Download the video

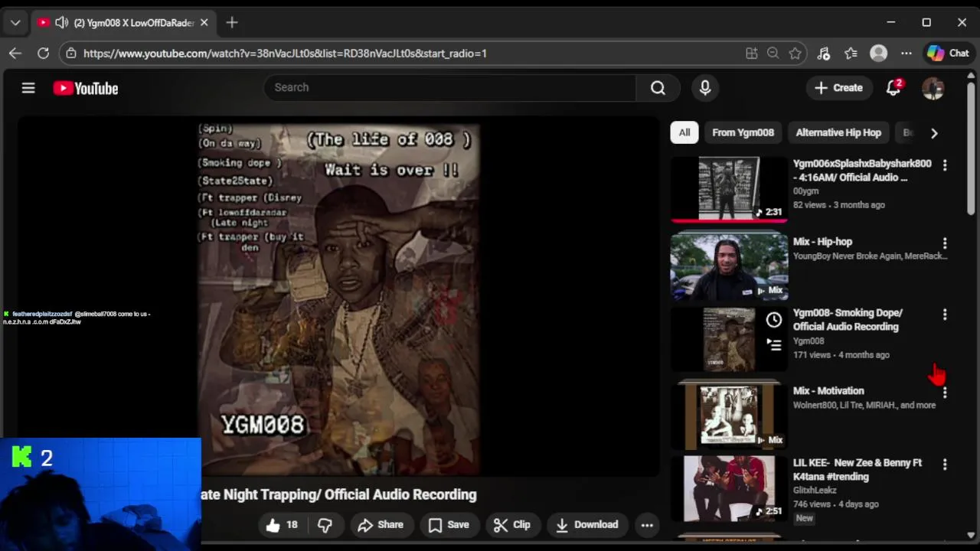(x=587, y=525)
